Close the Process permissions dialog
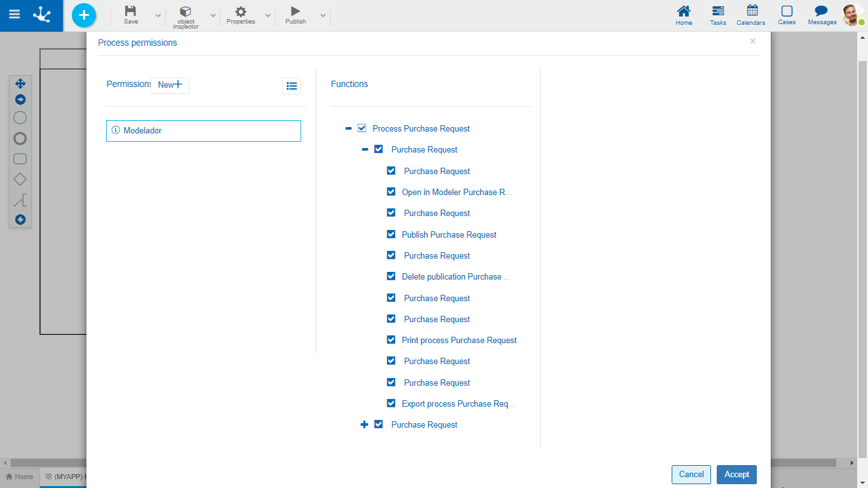The width and height of the screenshot is (868, 488). pos(753,41)
